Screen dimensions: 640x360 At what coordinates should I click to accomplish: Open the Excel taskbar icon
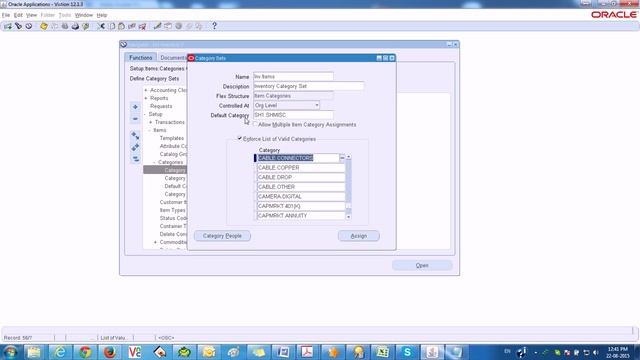coord(382,352)
